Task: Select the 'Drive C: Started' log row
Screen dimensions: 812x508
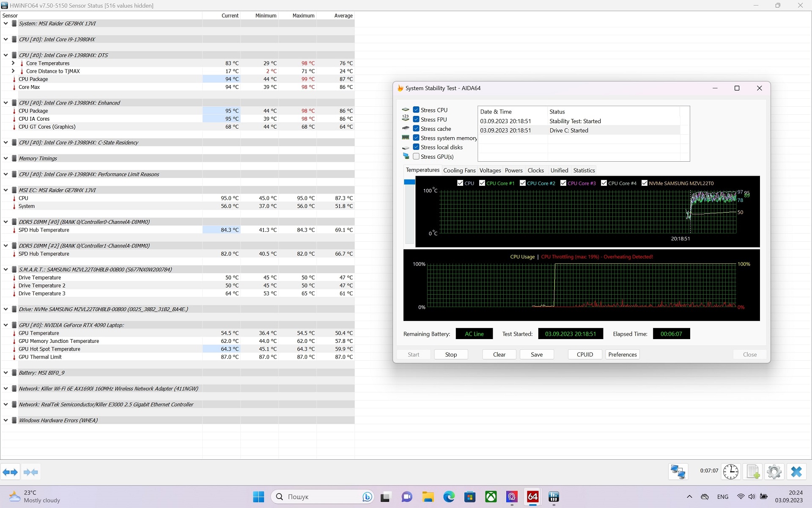Action: 579,130
